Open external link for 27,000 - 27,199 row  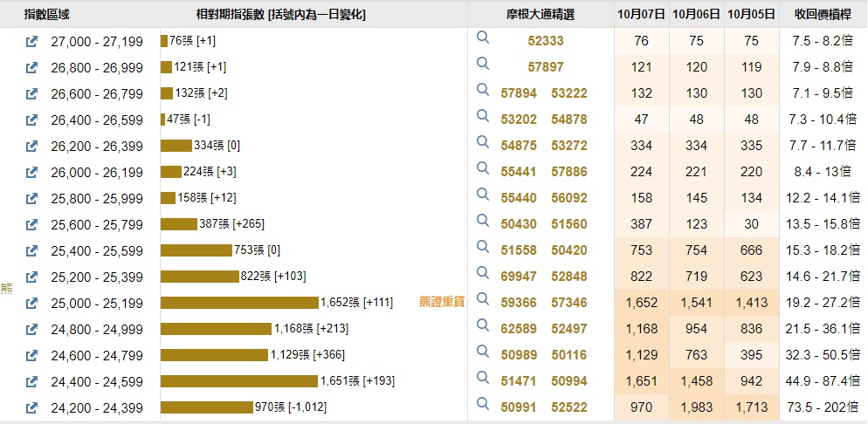click(x=32, y=41)
